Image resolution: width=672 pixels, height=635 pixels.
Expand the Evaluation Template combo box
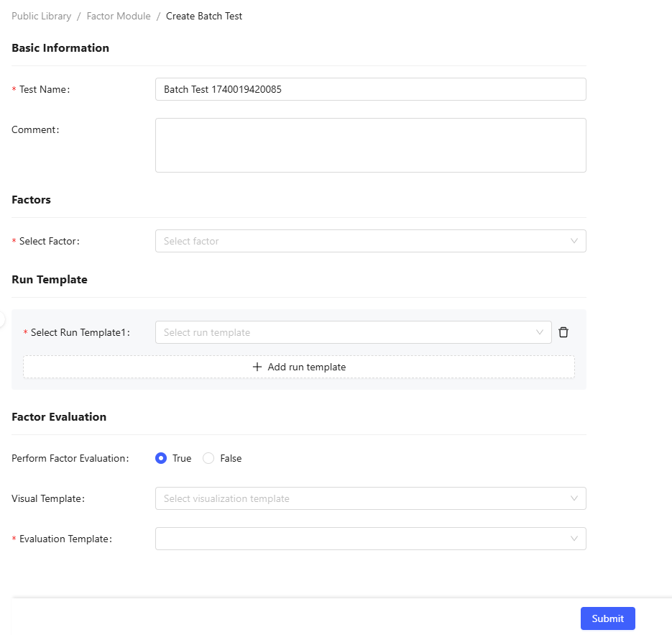tap(359, 539)
